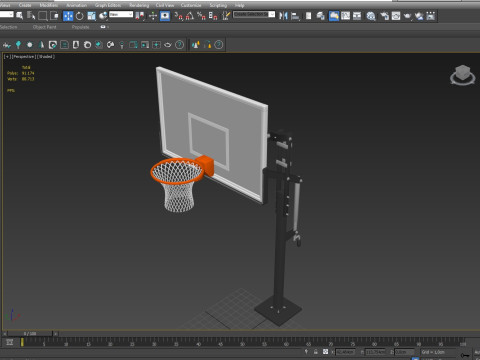
Task: Click the Select and Manipulate icon
Action: [153, 16]
